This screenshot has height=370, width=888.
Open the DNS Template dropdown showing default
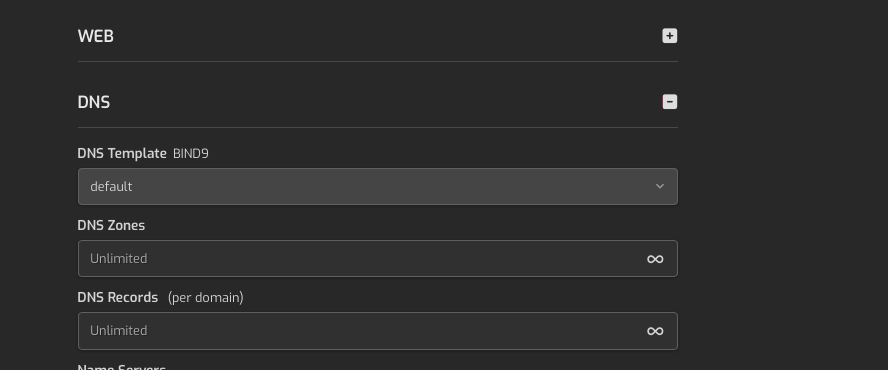(x=378, y=186)
